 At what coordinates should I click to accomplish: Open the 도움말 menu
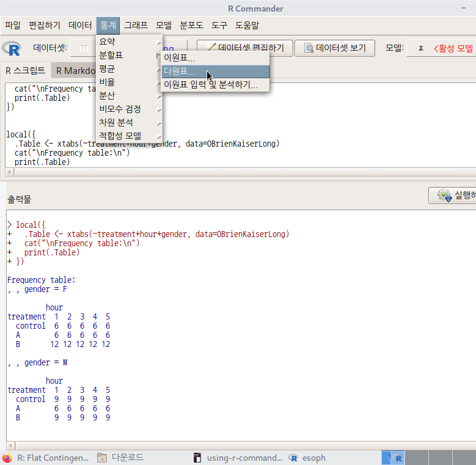coord(247,25)
